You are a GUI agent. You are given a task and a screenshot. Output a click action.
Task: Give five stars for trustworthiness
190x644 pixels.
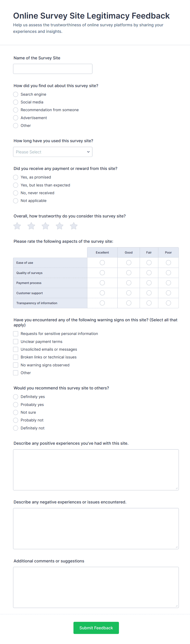pos(74,226)
